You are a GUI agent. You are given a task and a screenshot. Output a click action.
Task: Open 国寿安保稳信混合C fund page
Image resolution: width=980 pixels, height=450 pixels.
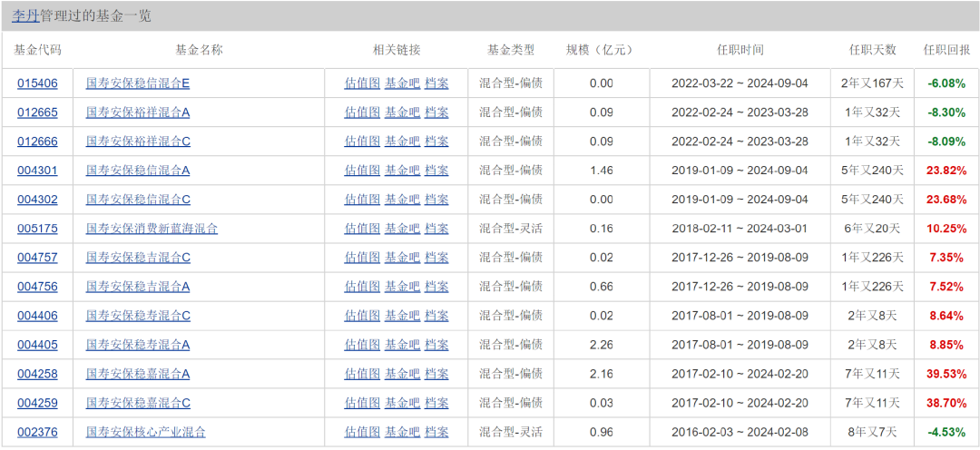click(x=138, y=200)
